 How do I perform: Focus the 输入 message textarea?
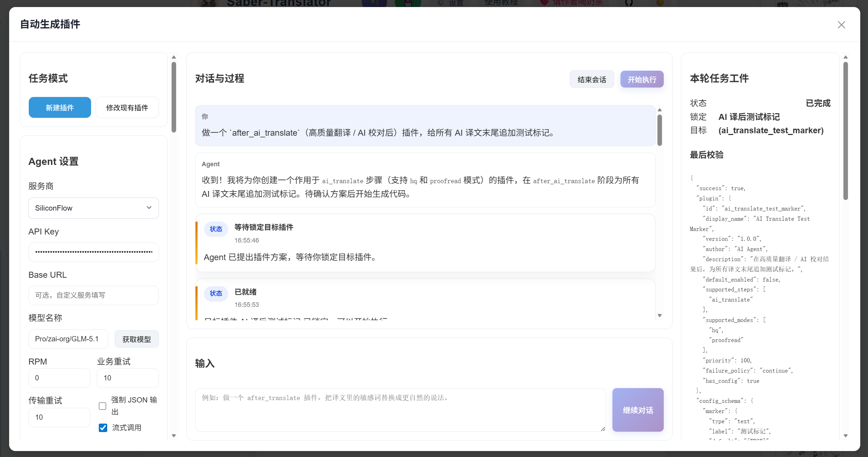(x=400, y=410)
